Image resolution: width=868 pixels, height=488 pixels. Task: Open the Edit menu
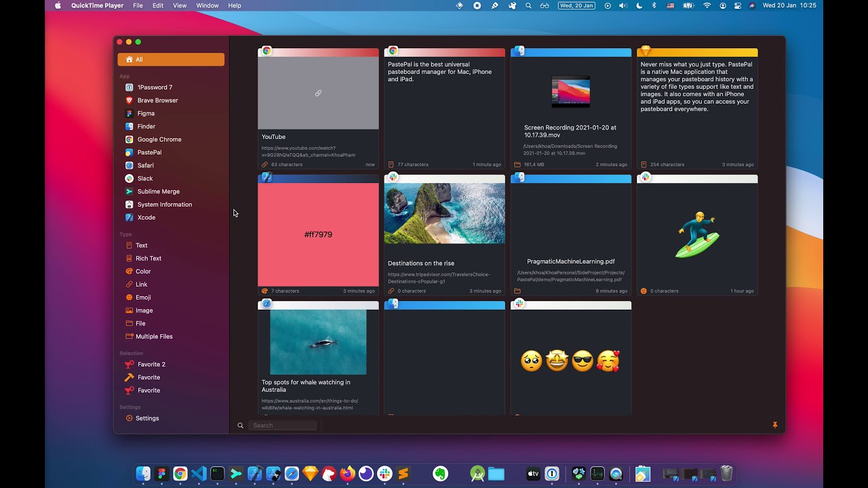(x=158, y=5)
